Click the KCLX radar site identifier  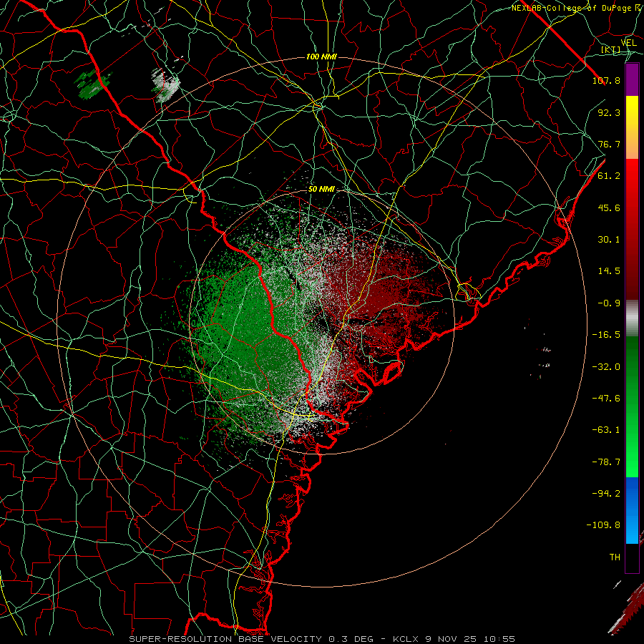point(406,639)
